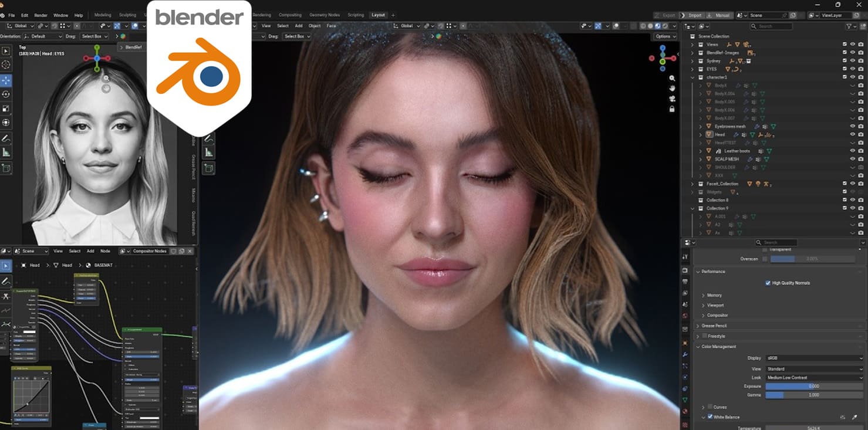Open the Material properties tab icon
This screenshot has width=868, height=430.
[684, 411]
